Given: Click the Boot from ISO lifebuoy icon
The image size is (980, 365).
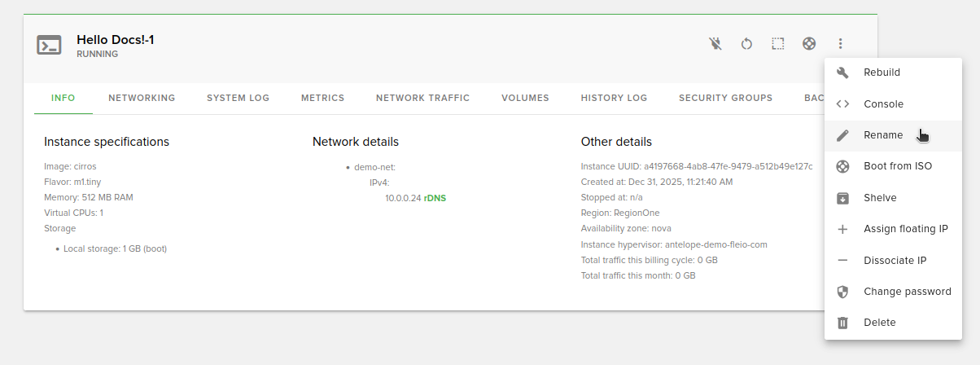Looking at the screenshot, I should click(843, 166).
